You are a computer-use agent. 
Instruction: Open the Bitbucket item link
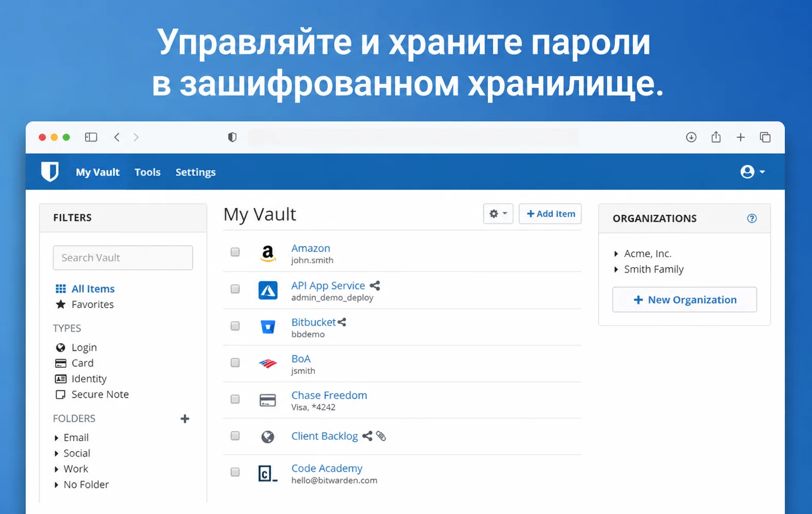(x=313, y=322)
